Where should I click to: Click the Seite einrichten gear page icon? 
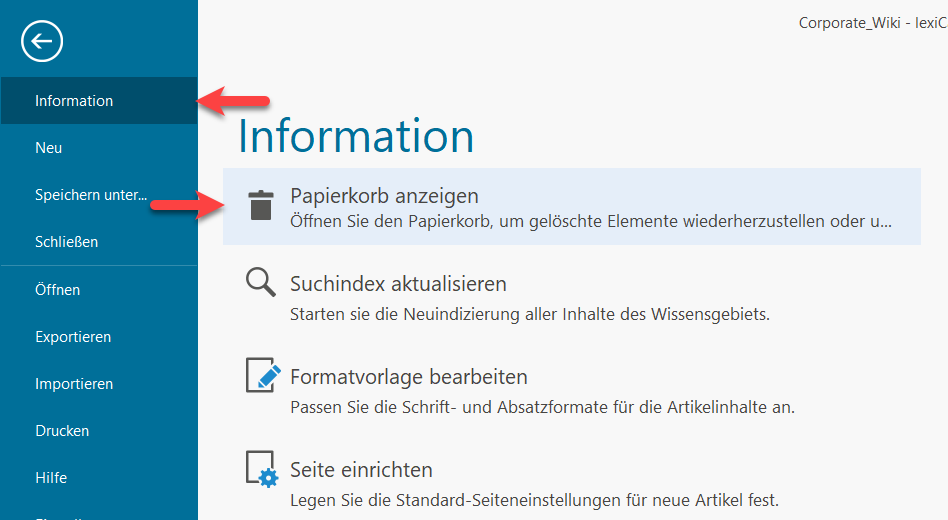(262, 469)
